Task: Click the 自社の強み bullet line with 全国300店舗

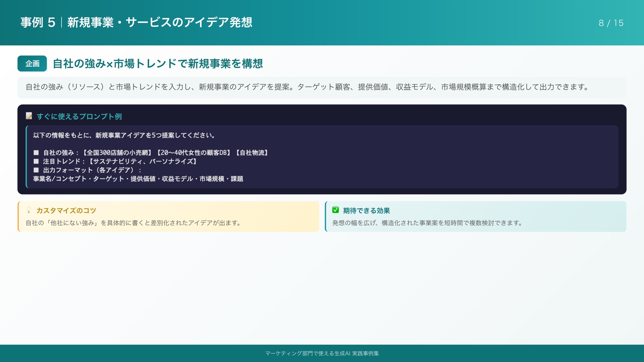Action: coord(151,153)
